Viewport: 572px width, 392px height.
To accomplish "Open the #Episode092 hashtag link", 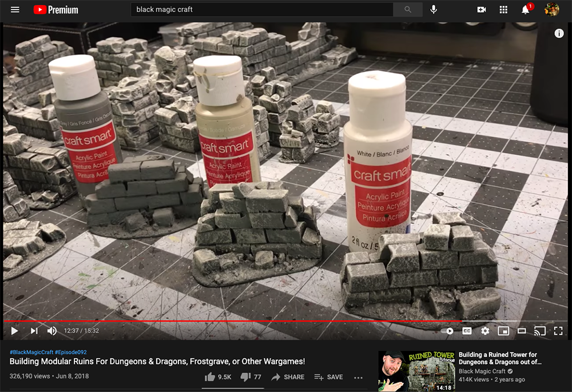I will coord(71,353).
